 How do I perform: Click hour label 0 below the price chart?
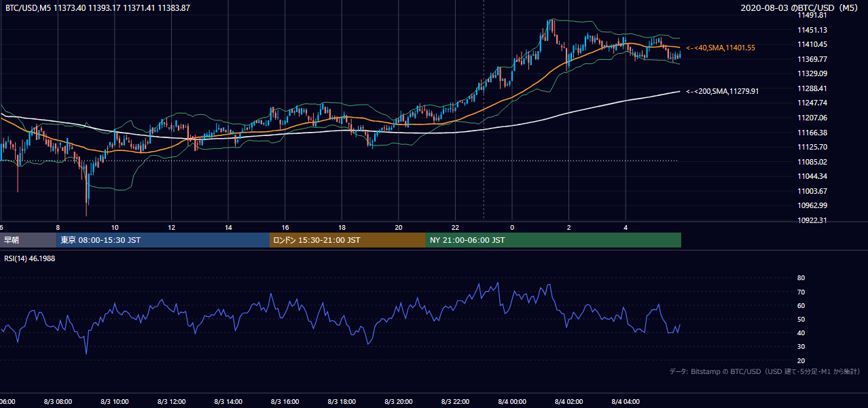pyautogui.click(x=511, y=227)
